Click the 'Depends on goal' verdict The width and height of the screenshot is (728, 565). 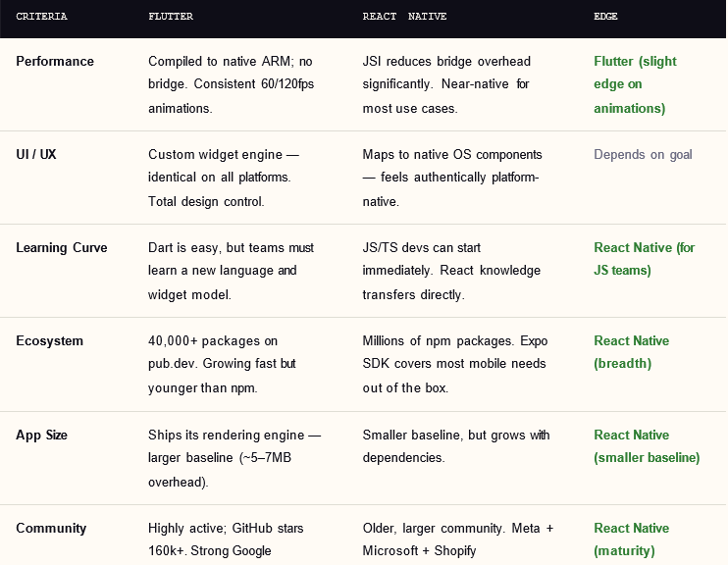click(643, 155)
